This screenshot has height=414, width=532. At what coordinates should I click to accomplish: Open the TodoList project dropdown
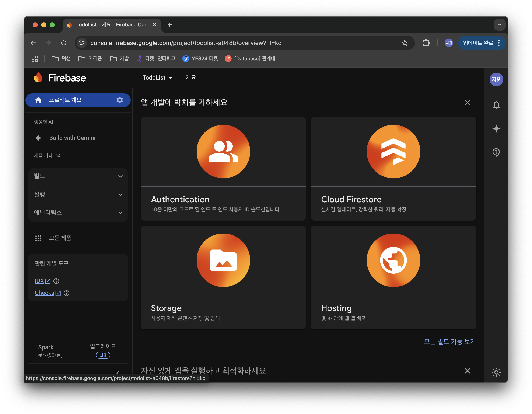pos(157,77)
